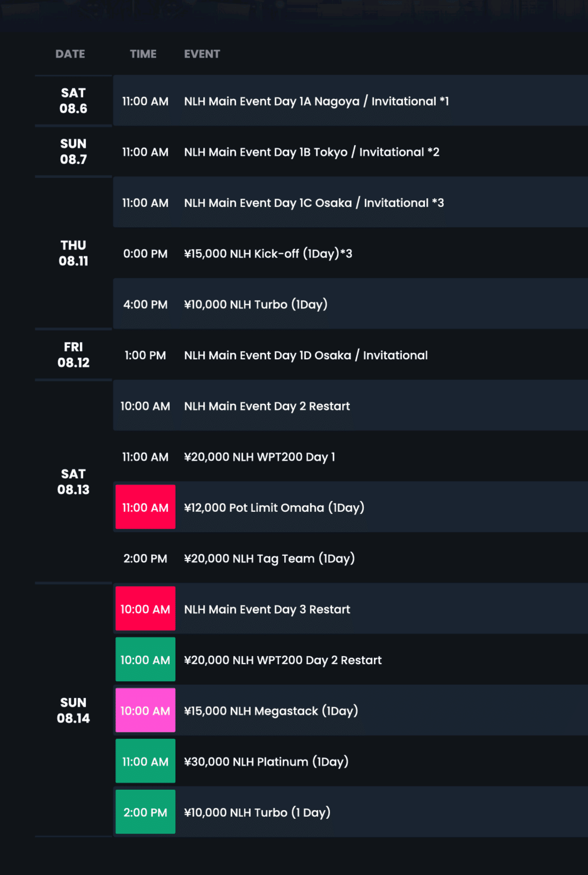Click the green 11:00 AM Platinum time badge

pyautogui.click(x=145, y=761)
